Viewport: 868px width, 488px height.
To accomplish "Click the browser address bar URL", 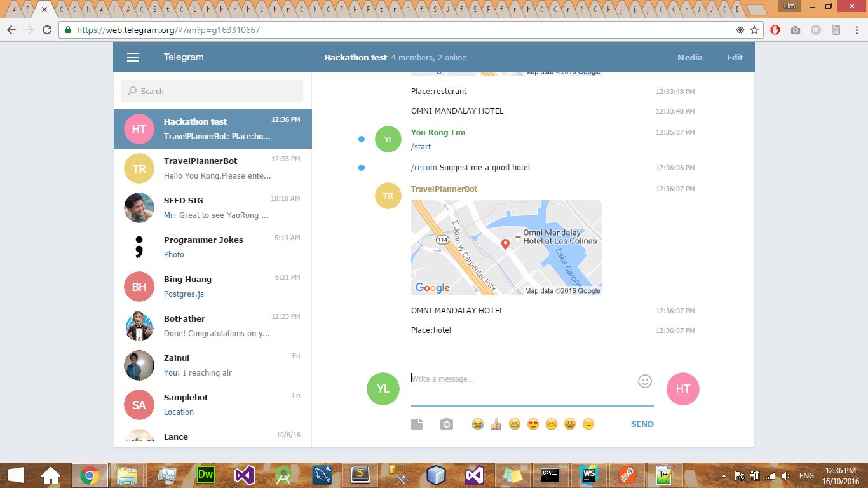I will (168, 30).
